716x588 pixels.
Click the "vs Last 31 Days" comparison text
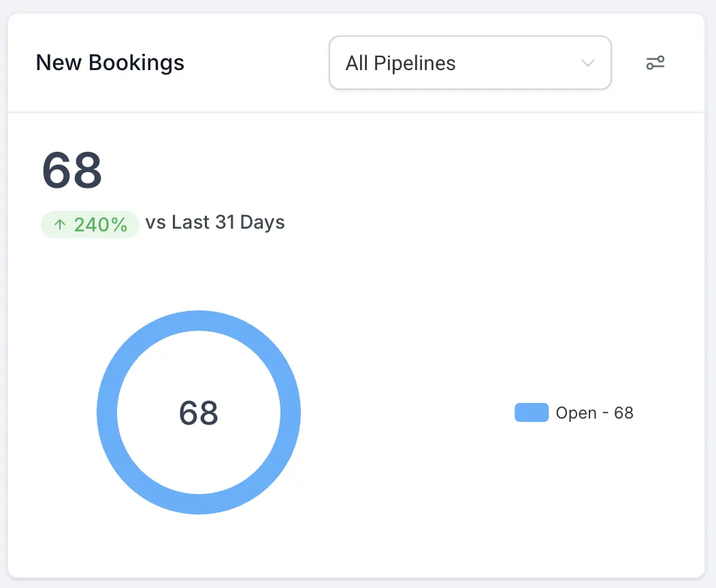tap(215, 223)
